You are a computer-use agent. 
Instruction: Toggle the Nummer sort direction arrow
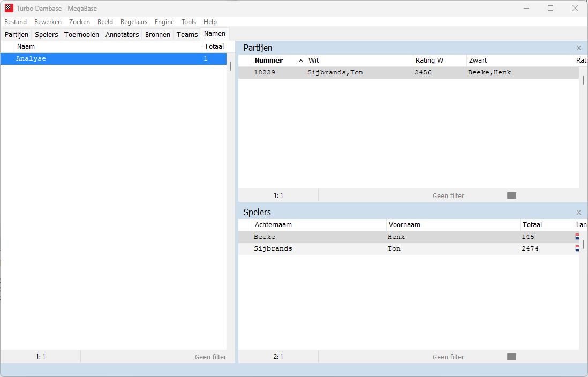point(301,61)
